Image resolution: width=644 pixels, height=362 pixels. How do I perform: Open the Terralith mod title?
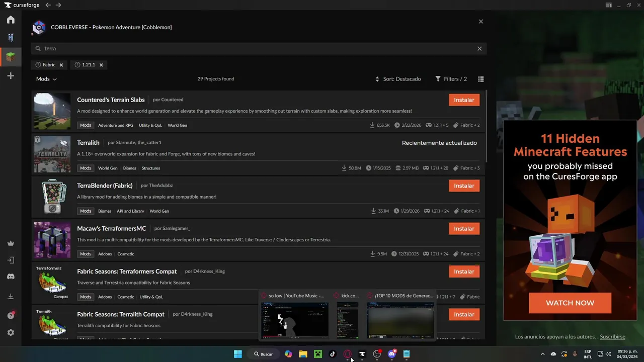[88, 143]
